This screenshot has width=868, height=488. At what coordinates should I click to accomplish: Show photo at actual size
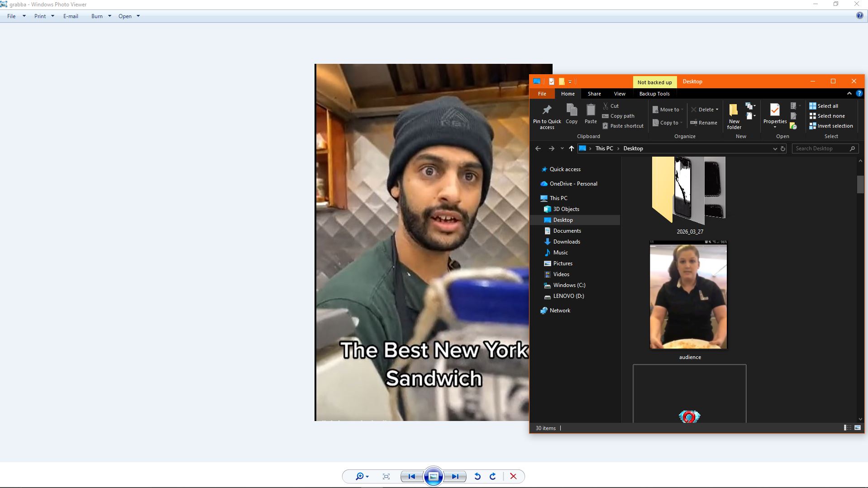point(386,476)
